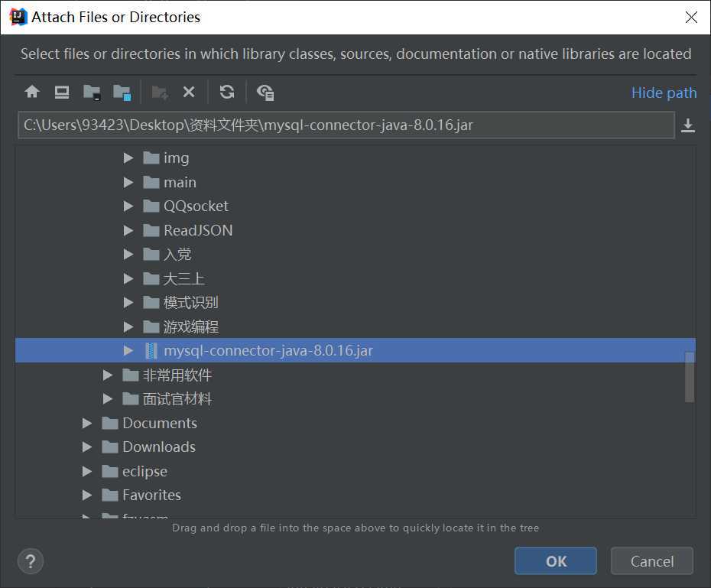711x588 pixels.
Task: Expand the QQsocket folder
Action: [128, 206]
